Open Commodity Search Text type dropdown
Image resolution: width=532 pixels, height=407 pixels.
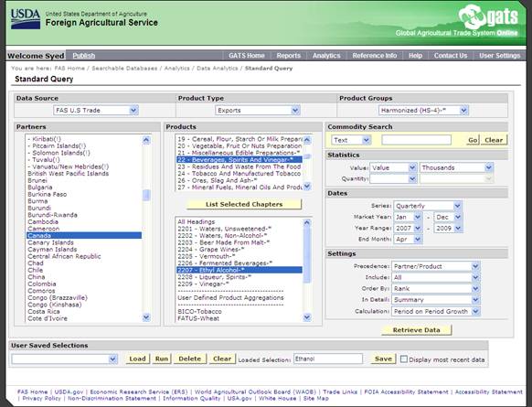point(351,140)
